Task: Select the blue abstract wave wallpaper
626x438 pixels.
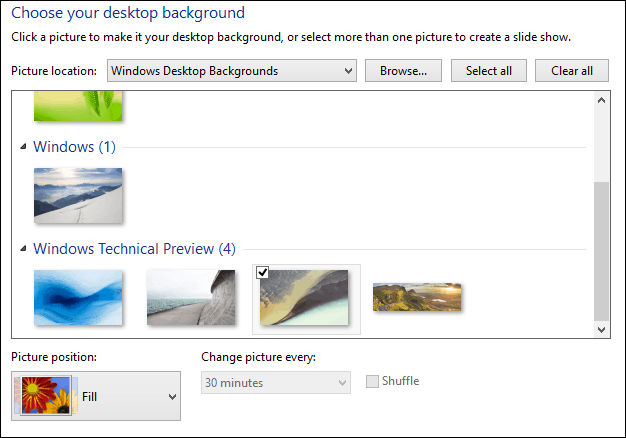Action: [78, 297]
